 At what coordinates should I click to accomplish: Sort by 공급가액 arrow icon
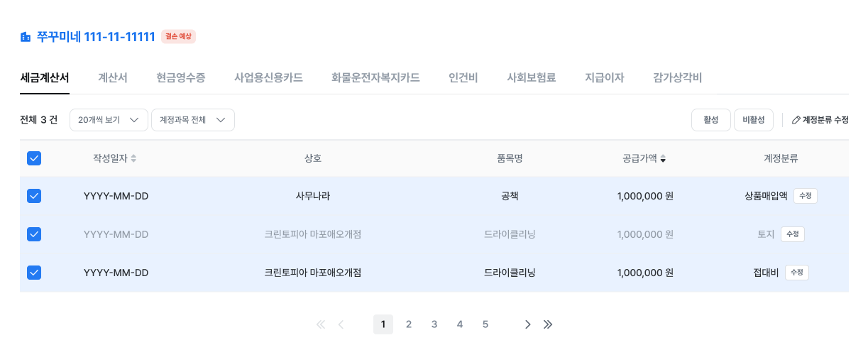[x=663, y=158]
